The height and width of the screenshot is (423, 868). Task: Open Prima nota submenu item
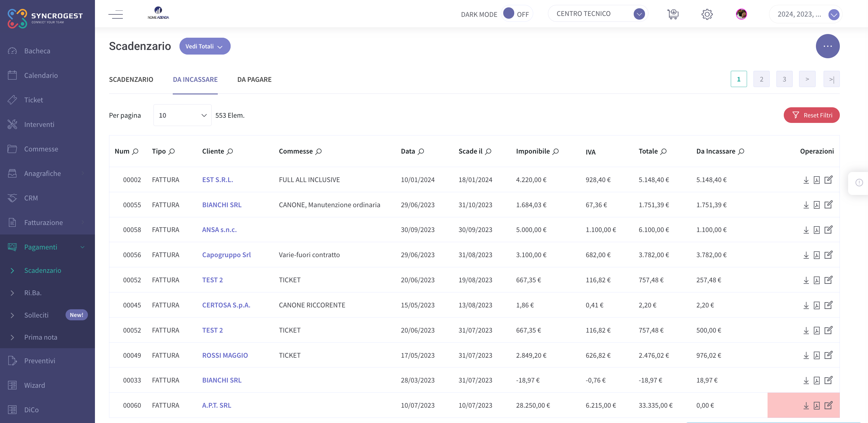click(x=47, y=337)
